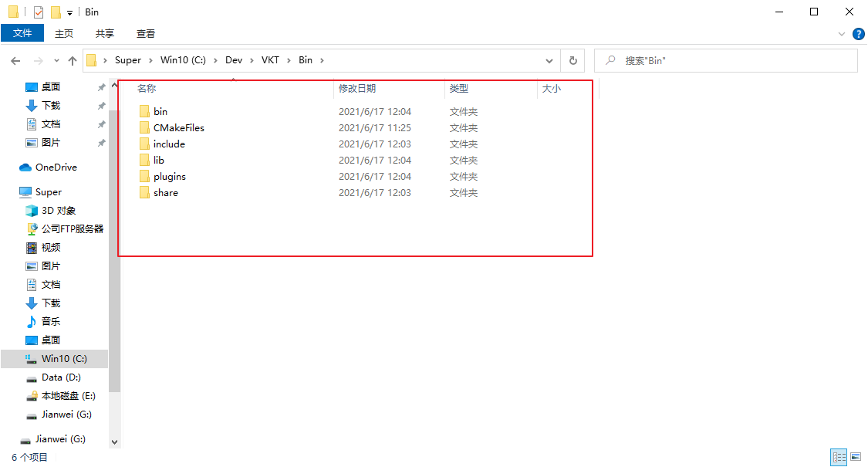The image size is (868, 467).
Task: Click the 2021/6/17 11:25 date cell
Action: tap(375, 128)
